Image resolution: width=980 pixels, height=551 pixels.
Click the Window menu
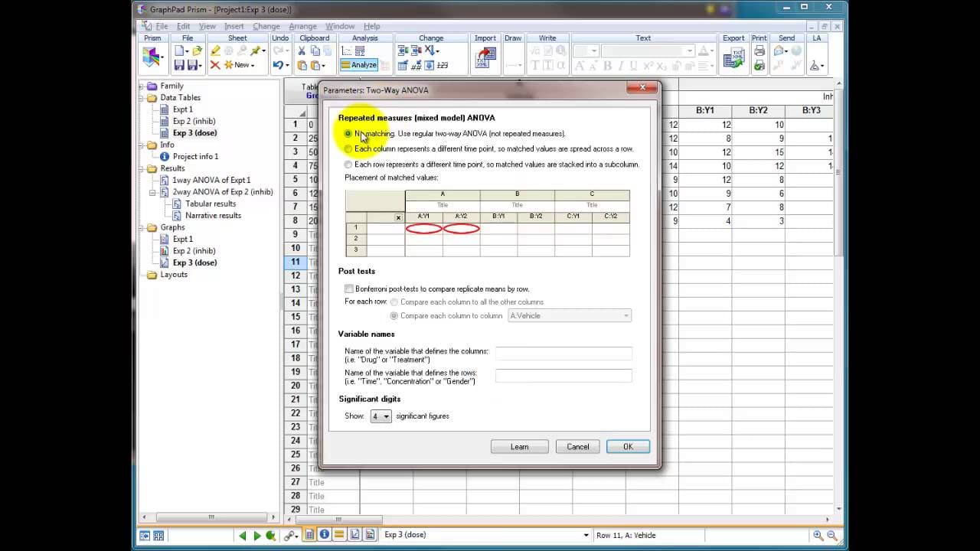click(340, 26)
